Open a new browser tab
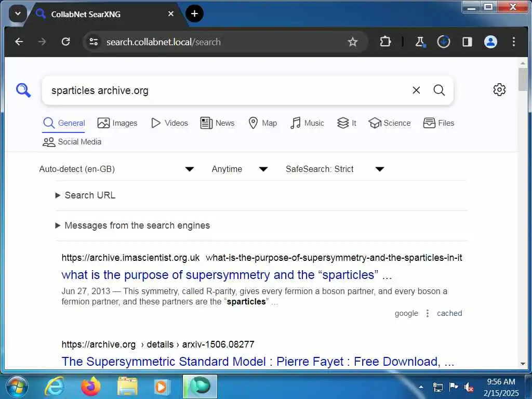 [194, 14]
